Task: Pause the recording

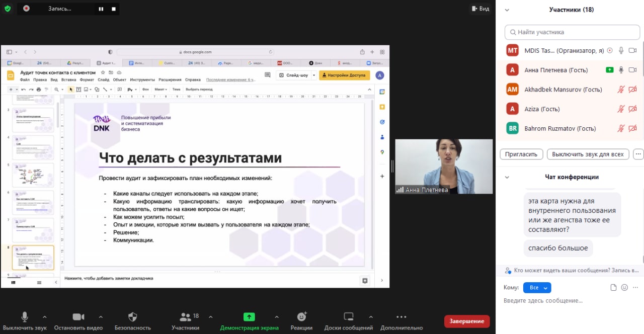Action: pos(101,9)
